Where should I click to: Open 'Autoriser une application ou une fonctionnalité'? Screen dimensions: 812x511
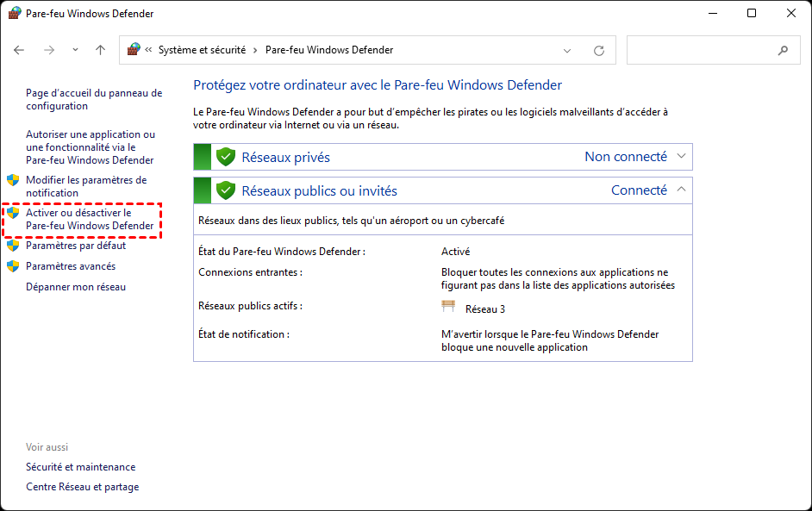click(x=91, y=147)
